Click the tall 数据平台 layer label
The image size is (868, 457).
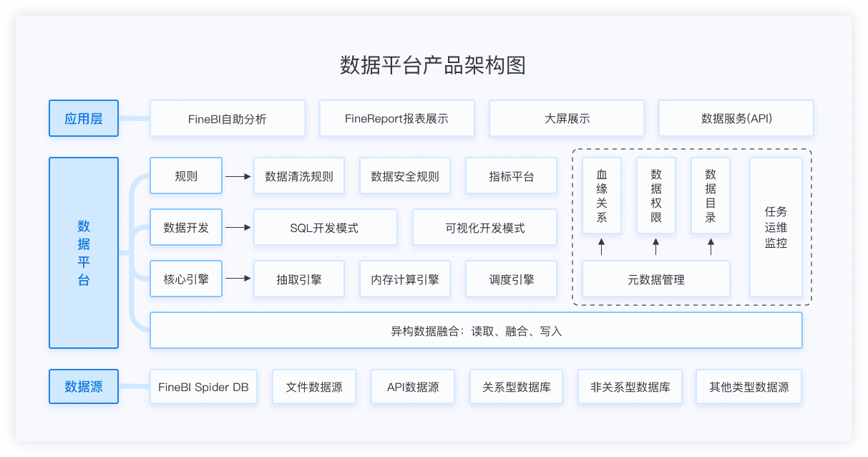(x=84, y=253)
